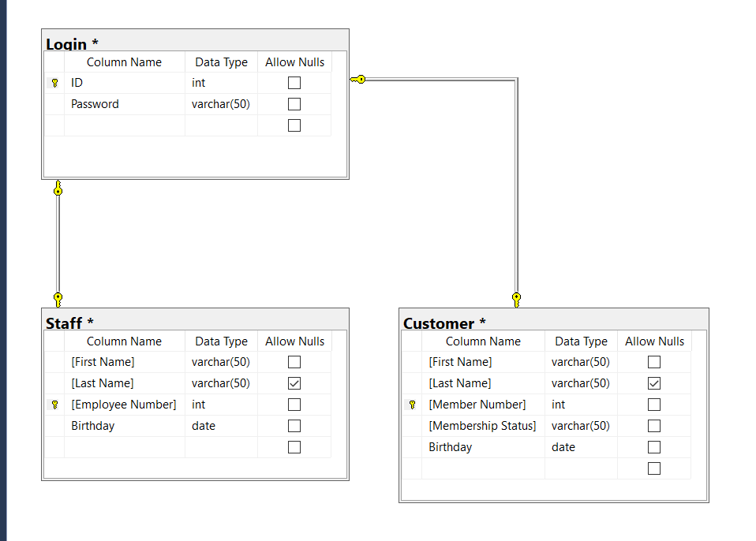
Task: Open the Data Type dropdown for Member Number
Action: click(581, 404)
